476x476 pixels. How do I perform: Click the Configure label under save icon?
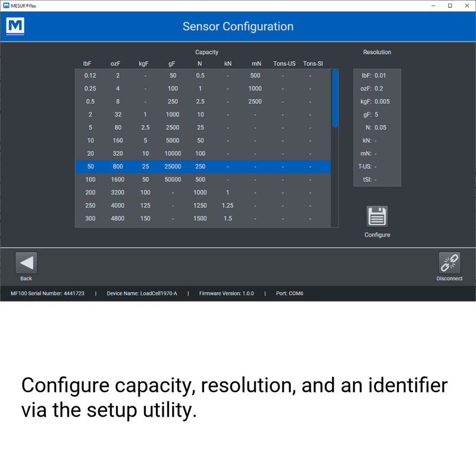click(x=377, y=235)
